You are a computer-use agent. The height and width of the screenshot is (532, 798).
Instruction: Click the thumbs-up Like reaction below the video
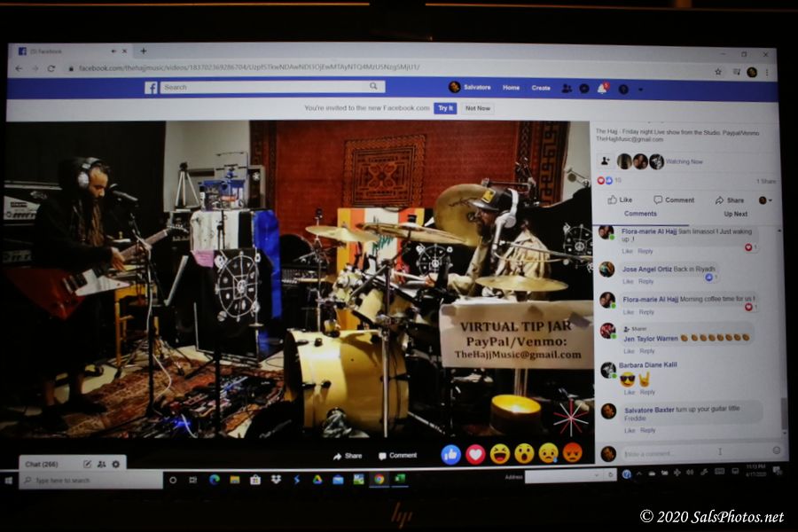tap(451, 454)
